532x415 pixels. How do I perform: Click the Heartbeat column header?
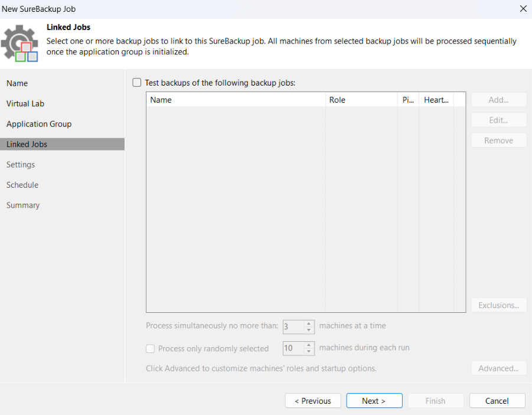(x=436, y=100)
